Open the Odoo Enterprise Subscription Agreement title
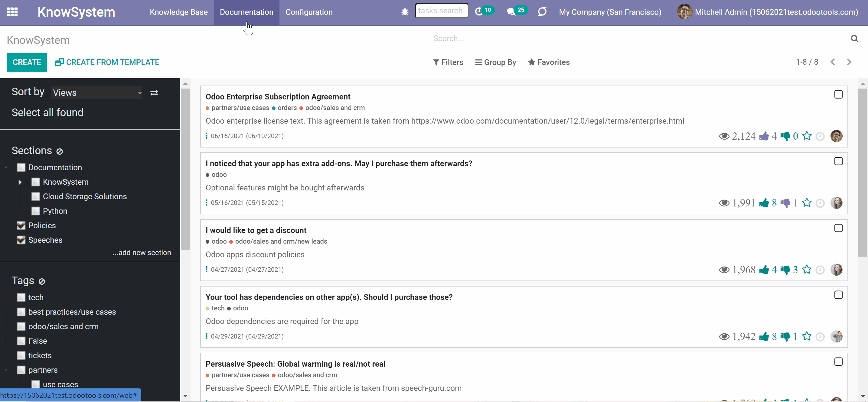Image resolution: width=868 pixels, height=402 pixels. click(278, 97)
